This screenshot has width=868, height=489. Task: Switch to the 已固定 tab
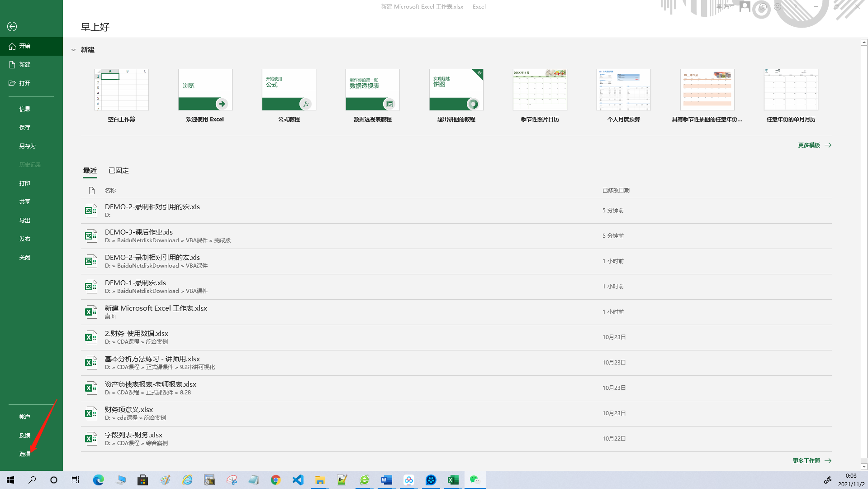pyautogui.click(x=119, y=171)
